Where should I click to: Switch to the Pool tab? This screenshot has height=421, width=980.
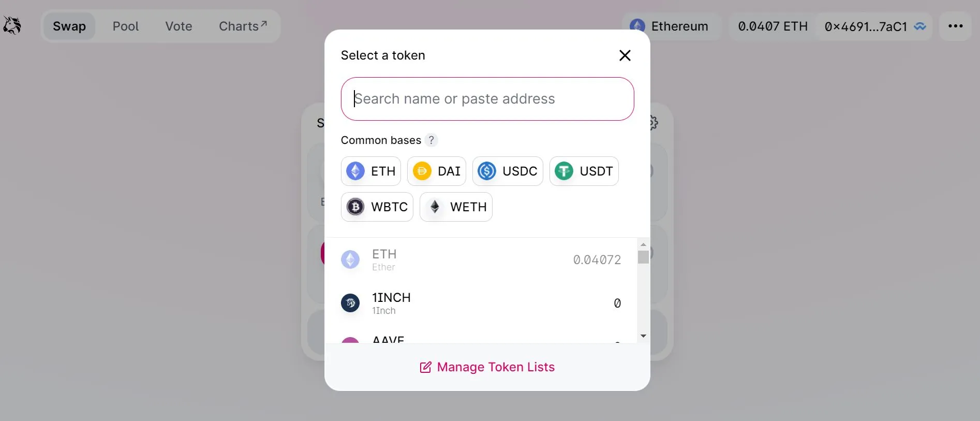(126, 26)
